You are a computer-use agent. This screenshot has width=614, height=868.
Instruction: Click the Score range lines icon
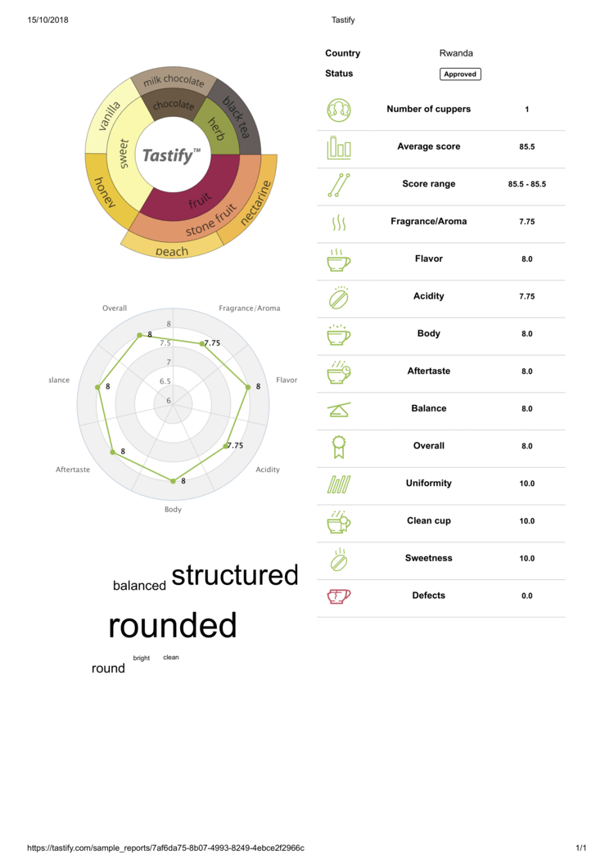tap(339, 185)
